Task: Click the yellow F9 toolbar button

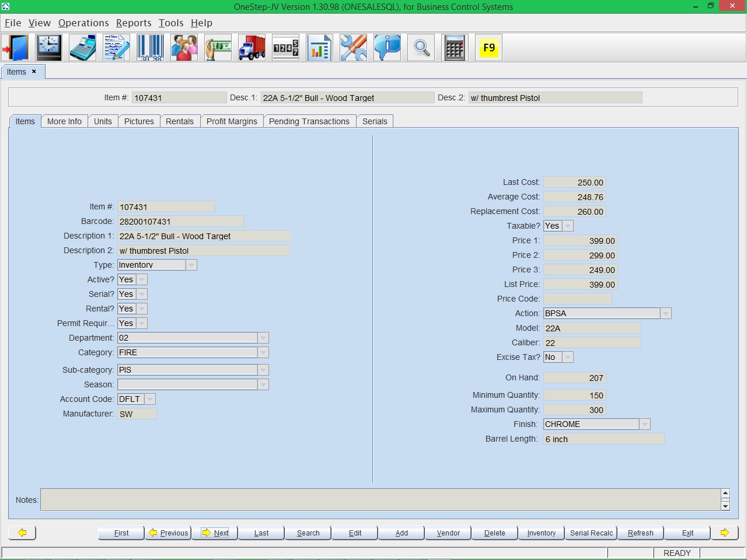Action: coord(489,48)
